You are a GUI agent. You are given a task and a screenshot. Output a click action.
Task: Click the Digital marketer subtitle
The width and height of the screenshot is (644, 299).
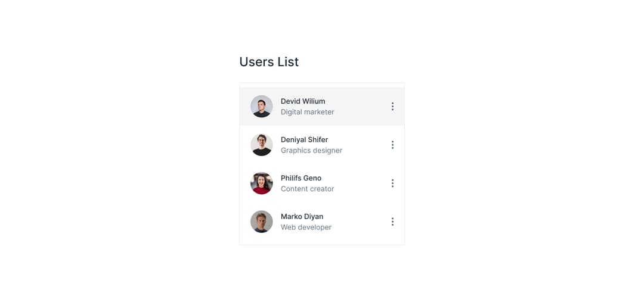[307, 112]
